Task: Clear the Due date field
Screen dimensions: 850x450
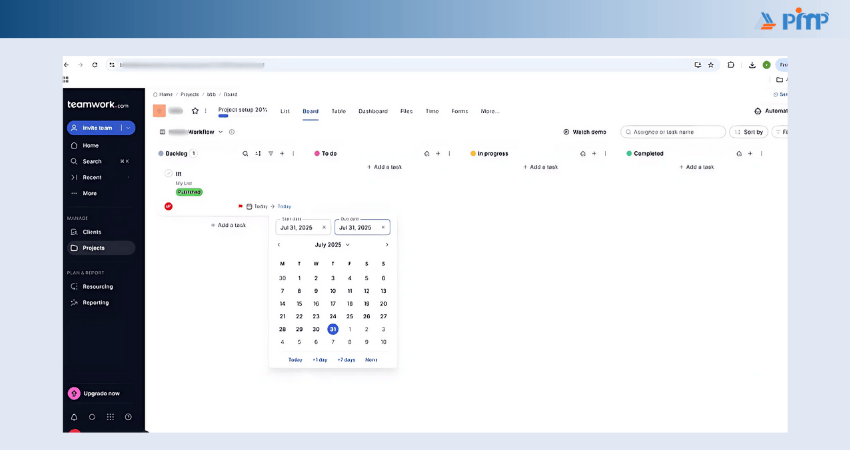Action: [x=383, y=228]
